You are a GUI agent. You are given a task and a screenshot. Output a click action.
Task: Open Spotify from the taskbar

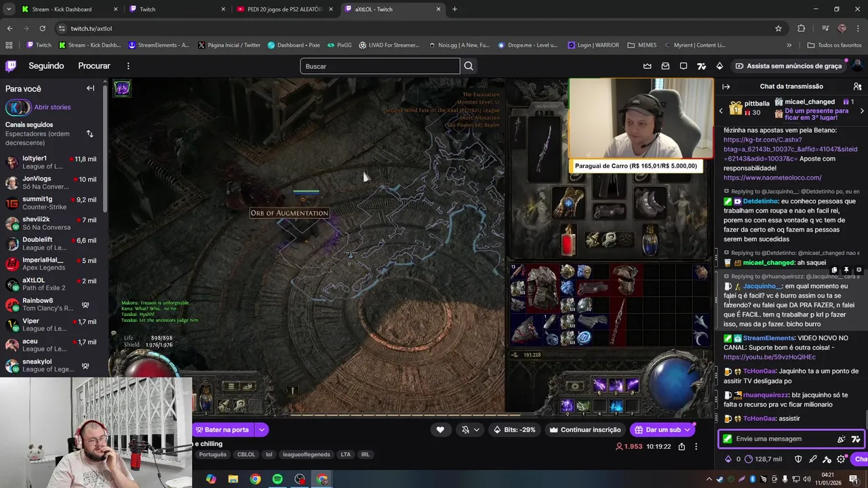(277, 479)
